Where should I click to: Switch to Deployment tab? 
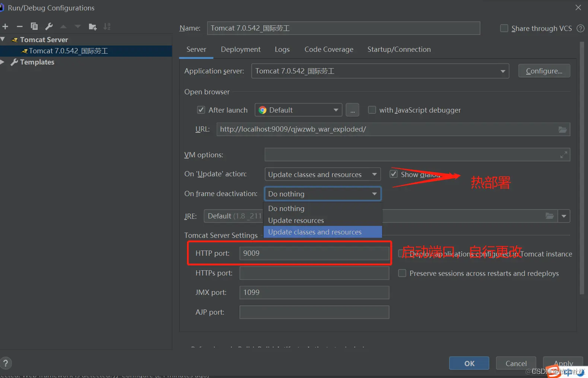pyautogui.click(x=241, y=49)
